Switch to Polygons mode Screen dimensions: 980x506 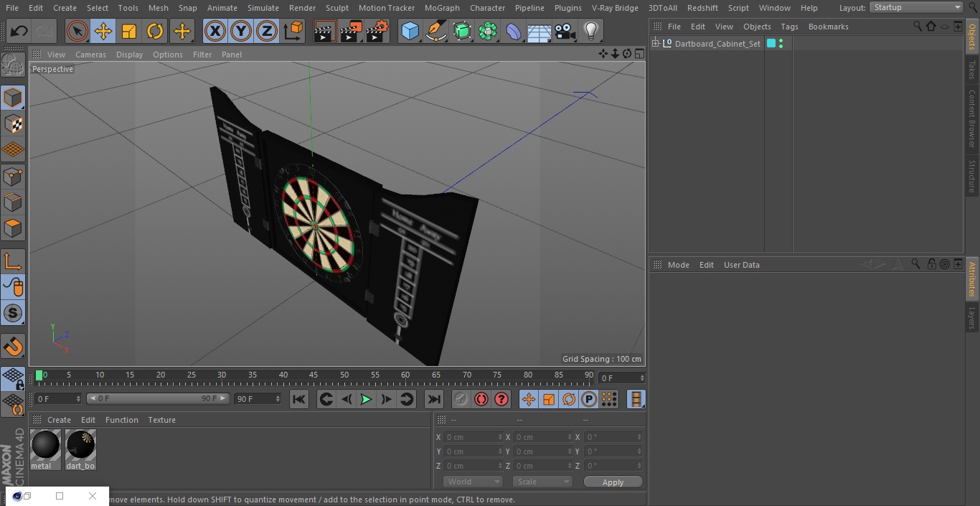[x=13, y=228]
